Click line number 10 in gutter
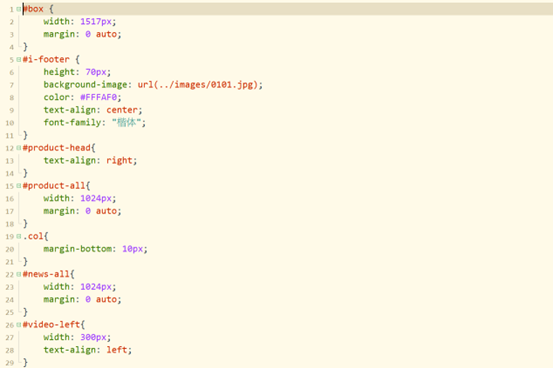 pyautogui.click(x=10, y=123)
